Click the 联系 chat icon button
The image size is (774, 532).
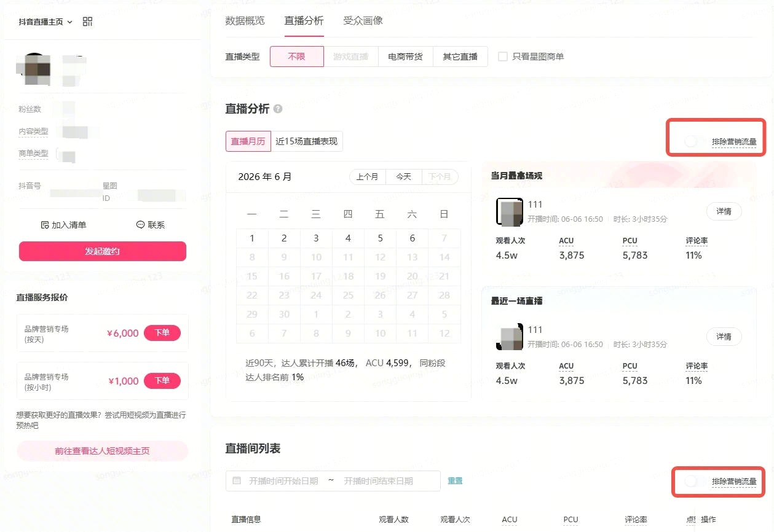151,225
